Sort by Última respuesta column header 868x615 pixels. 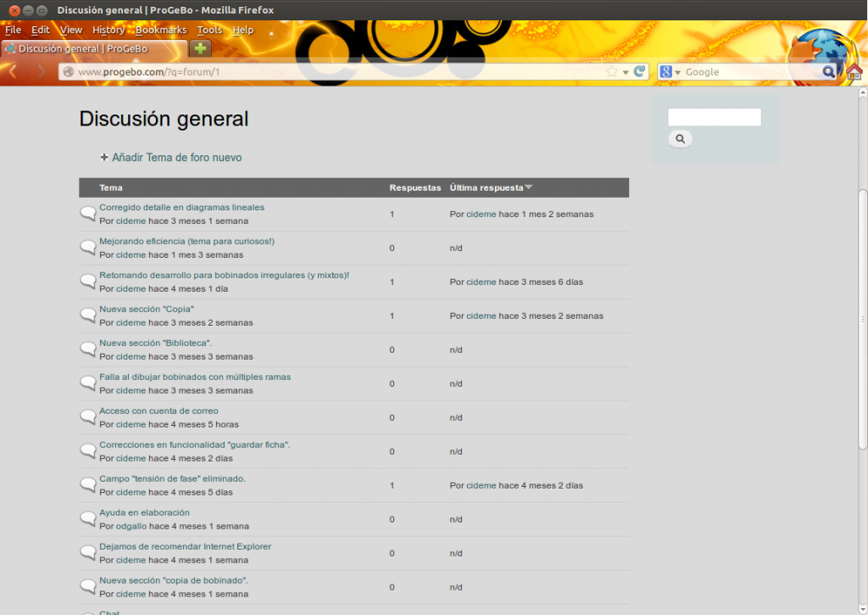[486, 187]
